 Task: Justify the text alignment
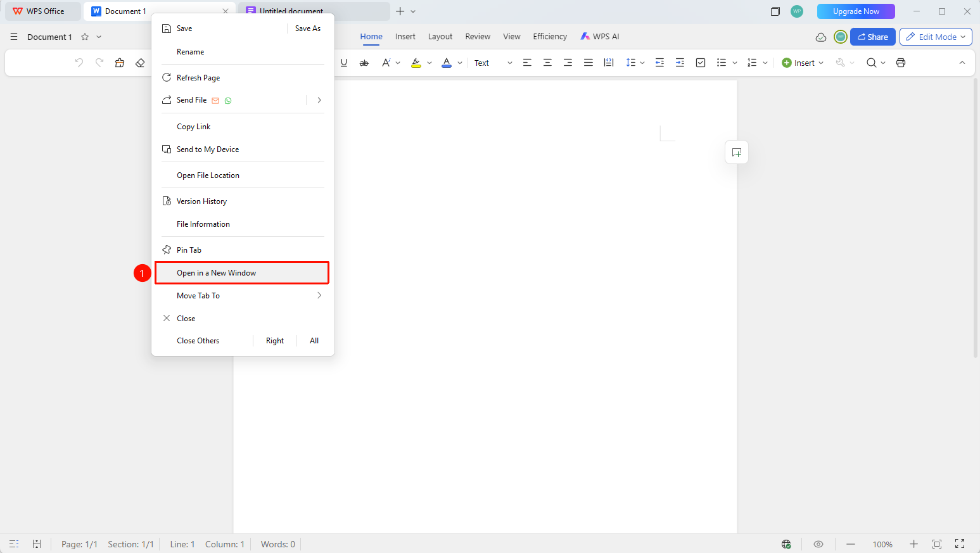click(x=589, y=63)
